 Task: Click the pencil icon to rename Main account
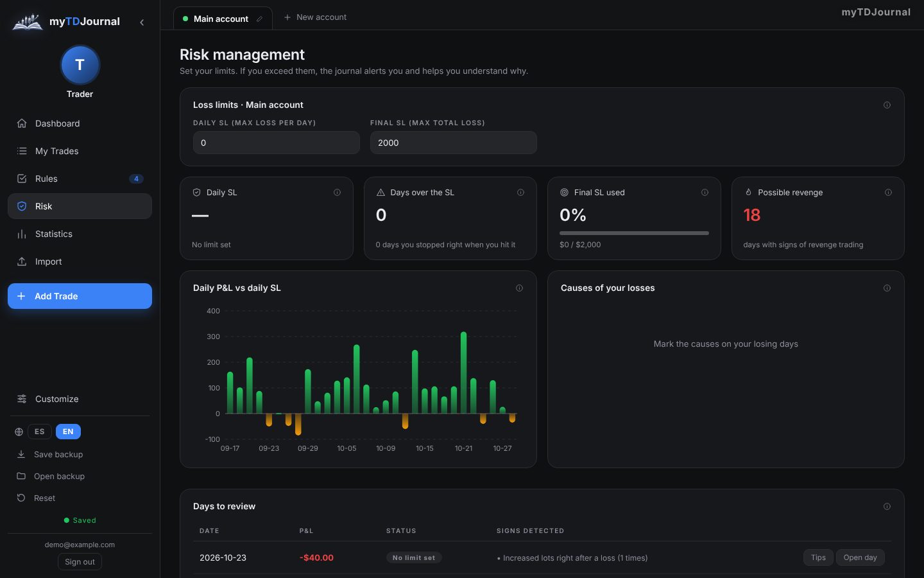point(259,19)
